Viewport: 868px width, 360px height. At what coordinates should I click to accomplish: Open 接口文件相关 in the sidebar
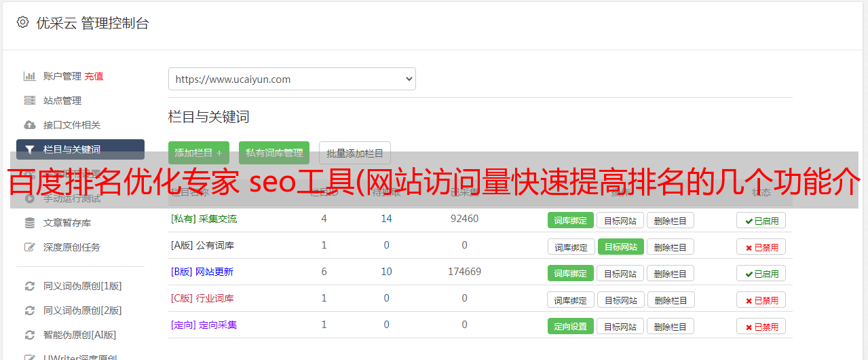(x=72, y=125)
